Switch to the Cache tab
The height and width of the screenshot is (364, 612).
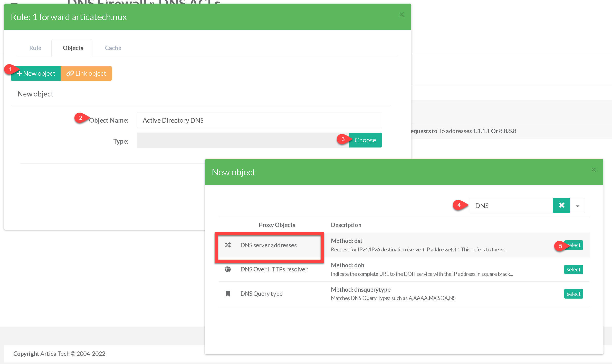113,48
